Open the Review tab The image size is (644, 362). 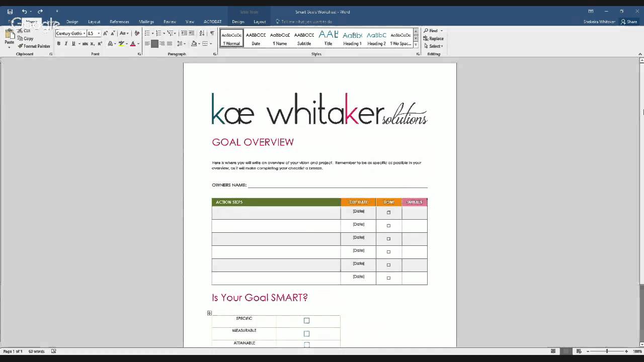pos(170,22)
